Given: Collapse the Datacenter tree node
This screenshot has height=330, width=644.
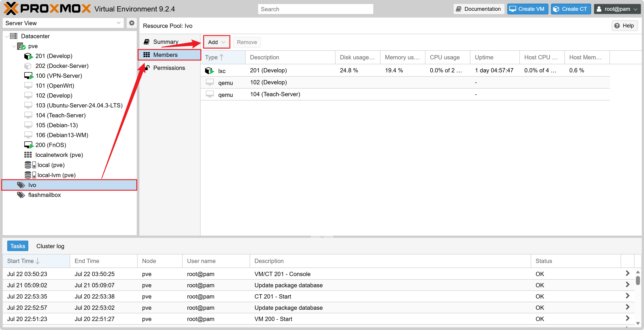Looking at the screenshot, I should point(7,36).
